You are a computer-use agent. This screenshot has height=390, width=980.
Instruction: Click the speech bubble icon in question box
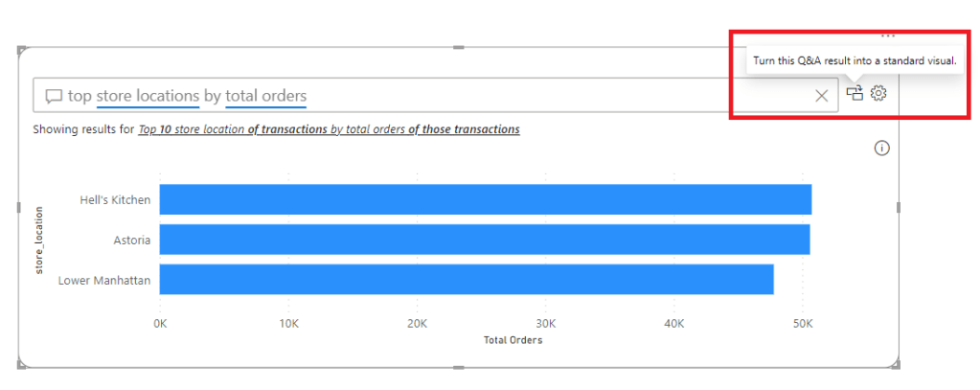coord(54,96)
